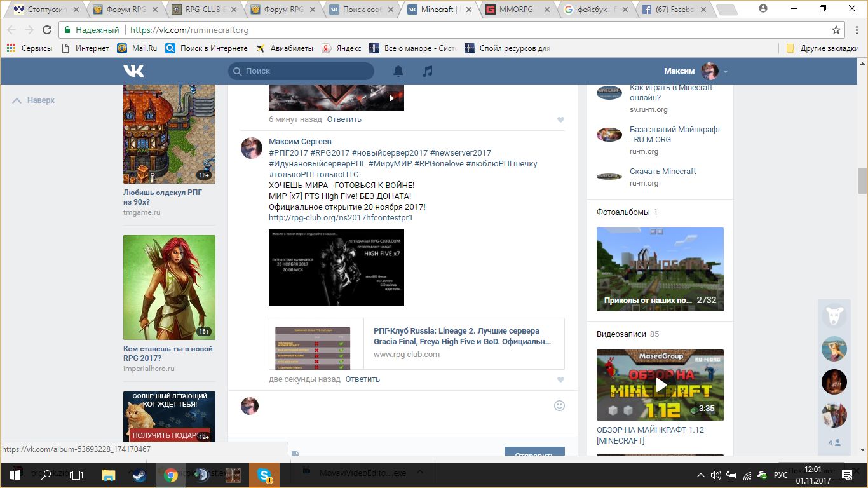The height and width of the screenshot is (488, 868).
Task: Like the comment from 6 minutes ago
Action: click(x=560, y=119)
